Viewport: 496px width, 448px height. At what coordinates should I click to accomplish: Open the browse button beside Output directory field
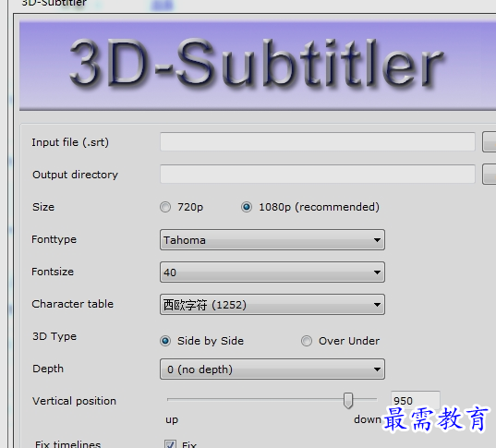pyautogui.click(x=490, y=174)
